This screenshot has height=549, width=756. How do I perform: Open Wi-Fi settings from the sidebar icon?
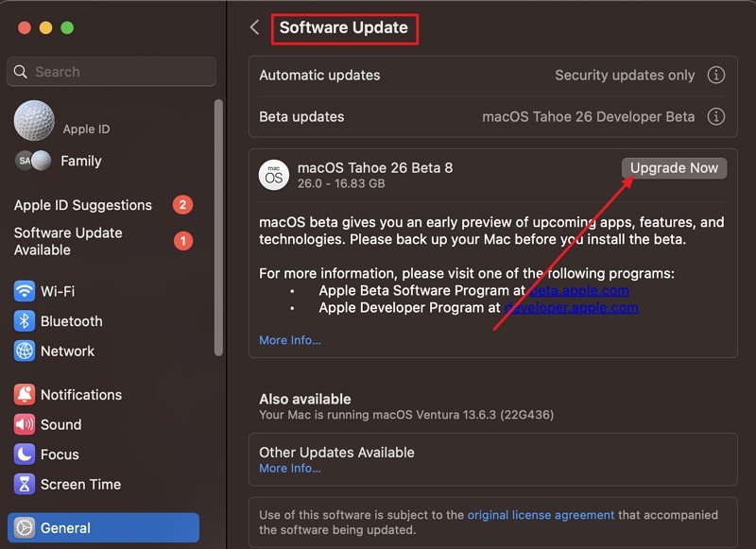pos(24,291)
